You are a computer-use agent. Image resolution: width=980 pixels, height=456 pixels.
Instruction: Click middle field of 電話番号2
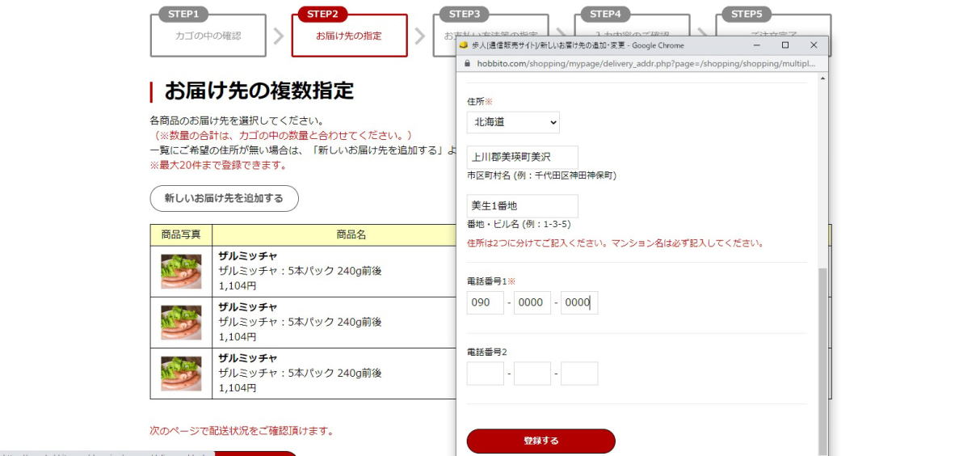[532, 374]
